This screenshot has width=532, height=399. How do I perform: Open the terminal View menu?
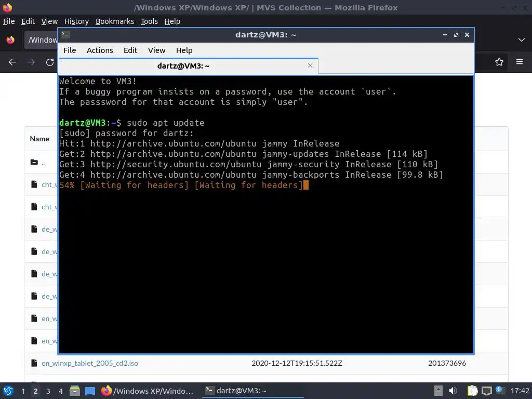(x=156, y=50)
